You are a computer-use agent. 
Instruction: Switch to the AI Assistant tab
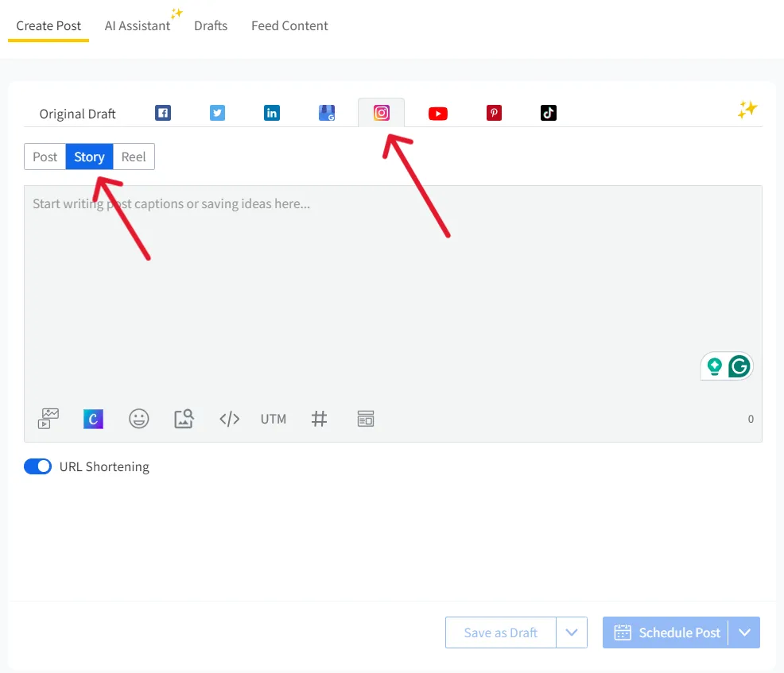pyautogui.click(x=138, y=25)
